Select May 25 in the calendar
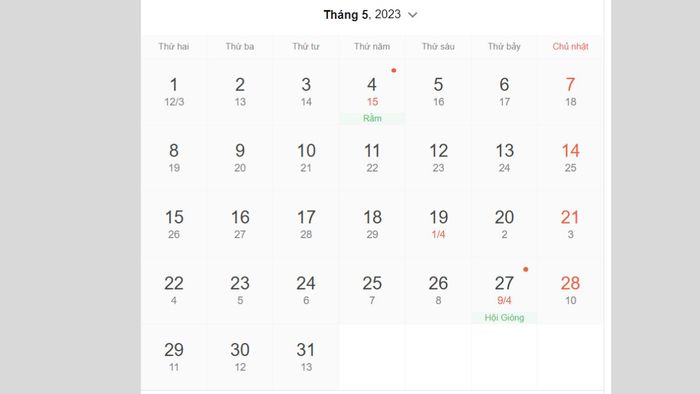Image resolution: width=700 pixels, height=394 pixels. 372,291
